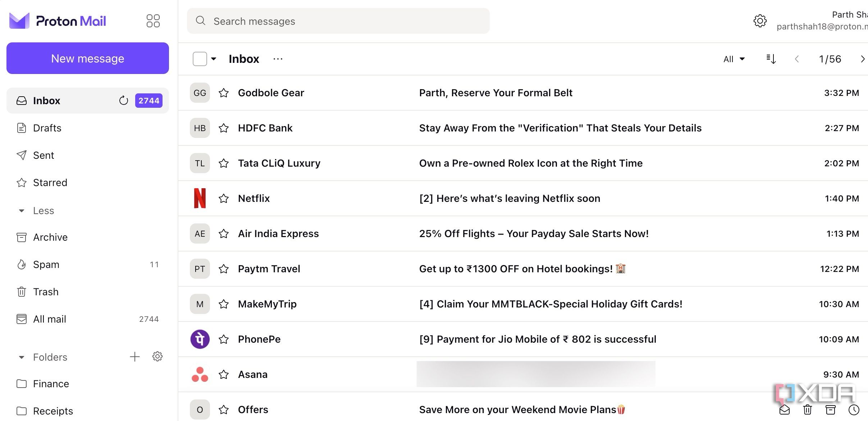Open the Proton apps grid switcher

coord(153,21)
